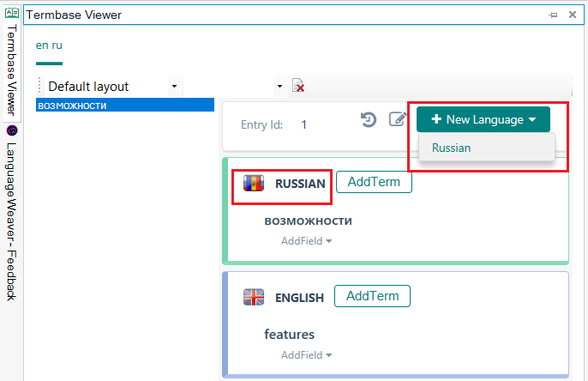Select Russian from the New Language menu
588x381 pixels.
point(451,148)
